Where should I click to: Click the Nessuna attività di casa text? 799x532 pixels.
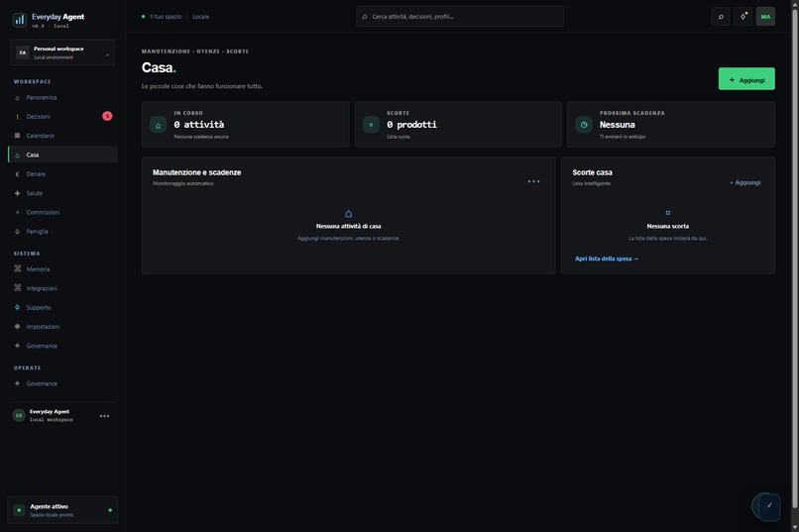coord(349,226)
